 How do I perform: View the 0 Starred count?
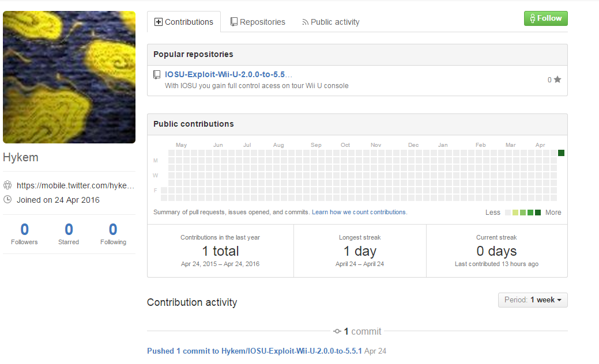point(69,234)
